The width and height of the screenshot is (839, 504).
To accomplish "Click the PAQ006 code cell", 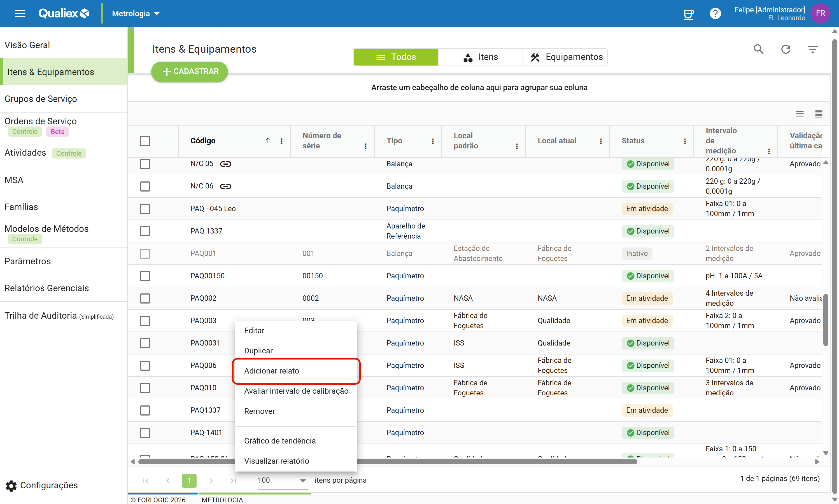I will (204, 366).
